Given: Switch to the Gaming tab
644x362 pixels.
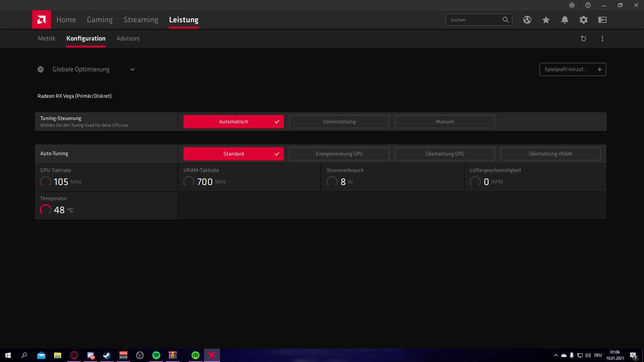Looking at the screenshot, I should 100,20.
